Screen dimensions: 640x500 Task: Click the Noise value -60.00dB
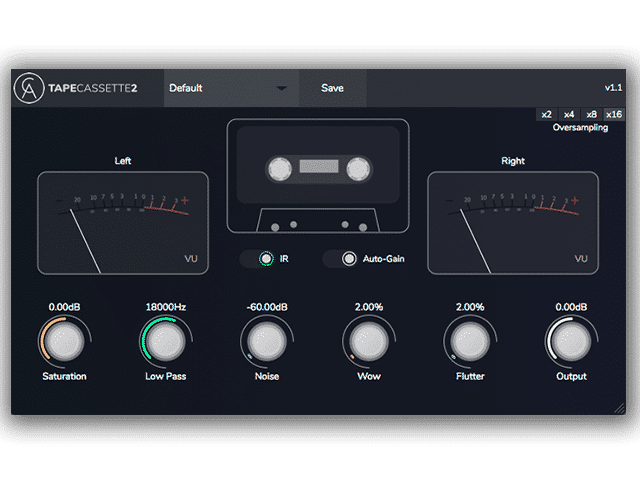(267, 307)
